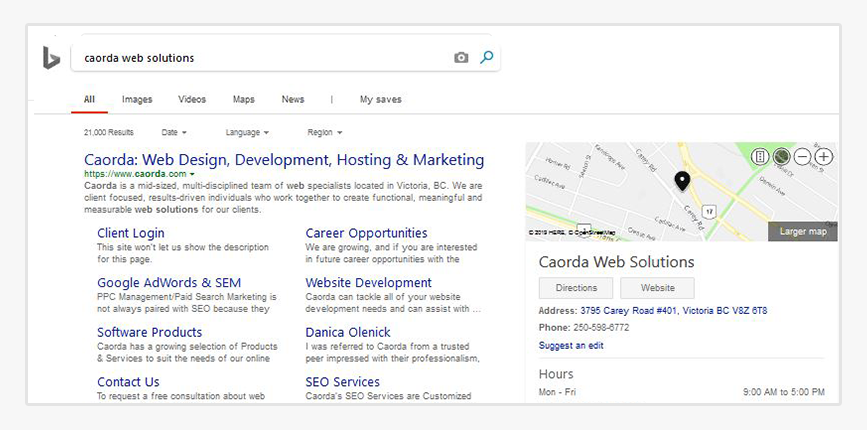Open the Date filter dropdown
The image size is (867, 430).
pos(174,133)
